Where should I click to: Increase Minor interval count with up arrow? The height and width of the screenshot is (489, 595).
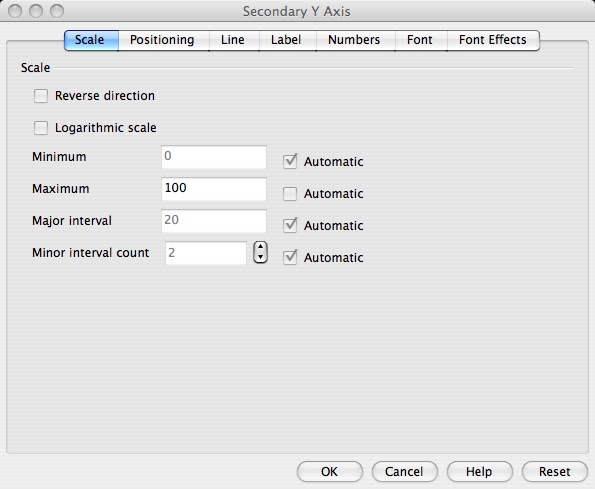[260, 247]
